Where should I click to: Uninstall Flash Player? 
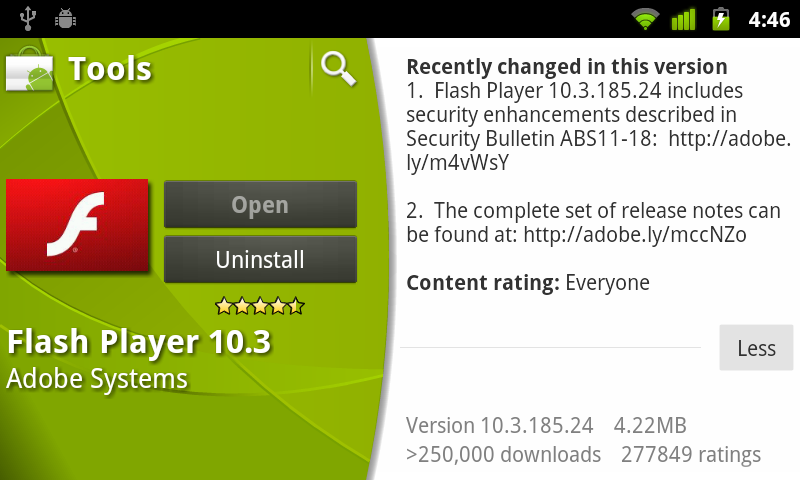click(x=260, y=259)
